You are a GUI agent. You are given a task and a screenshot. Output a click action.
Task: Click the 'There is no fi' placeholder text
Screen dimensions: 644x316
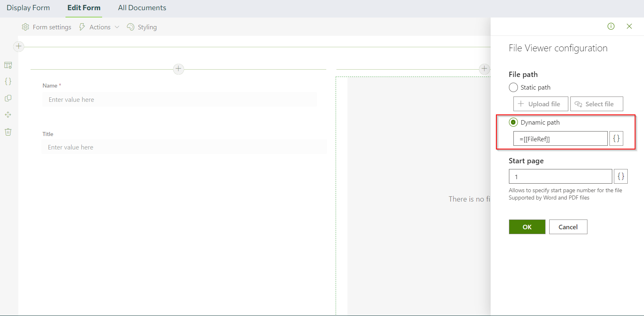[x=469, y=199]
